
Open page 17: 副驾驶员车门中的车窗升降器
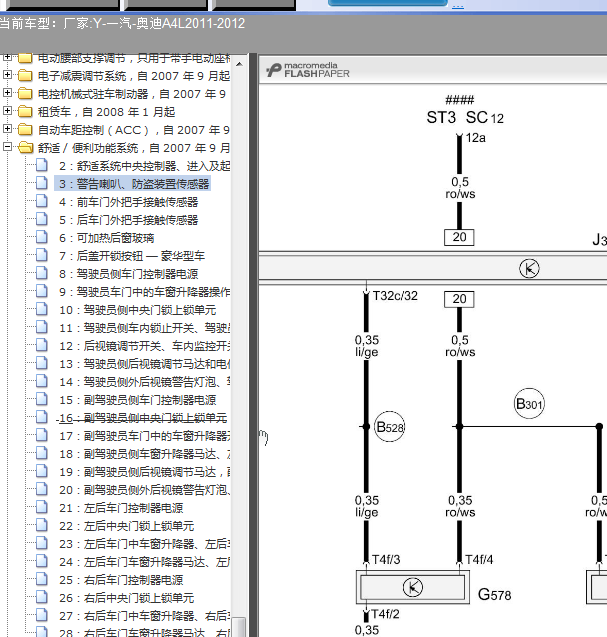click(x=144, y=436)
